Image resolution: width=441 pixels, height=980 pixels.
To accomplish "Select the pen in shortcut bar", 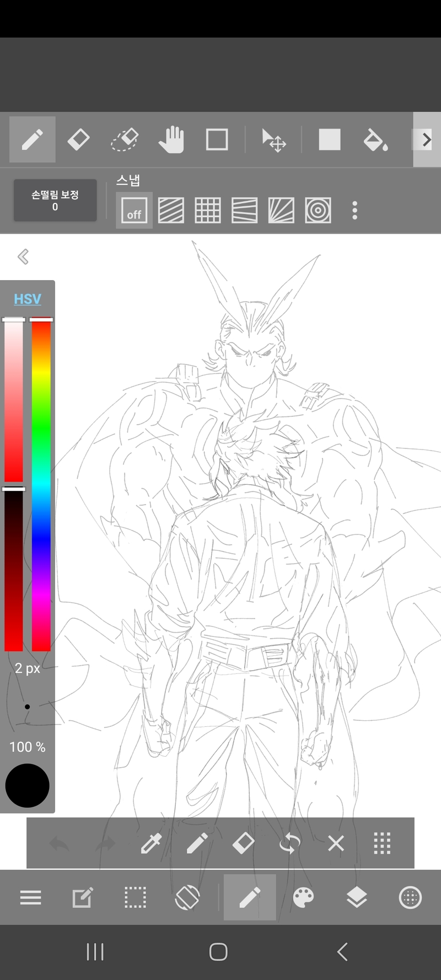I will (197, 843).
